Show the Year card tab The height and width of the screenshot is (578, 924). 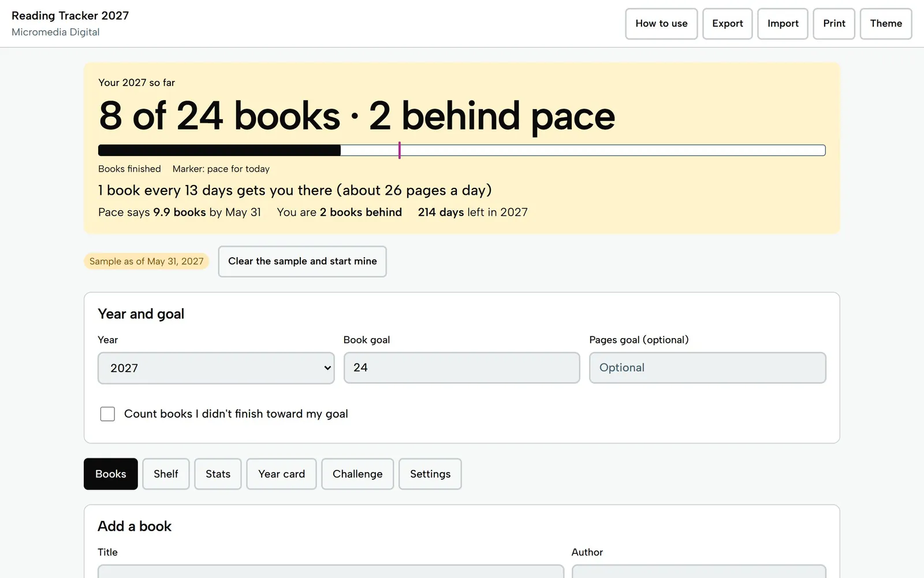pyautogui.click(x=281, y=474)
